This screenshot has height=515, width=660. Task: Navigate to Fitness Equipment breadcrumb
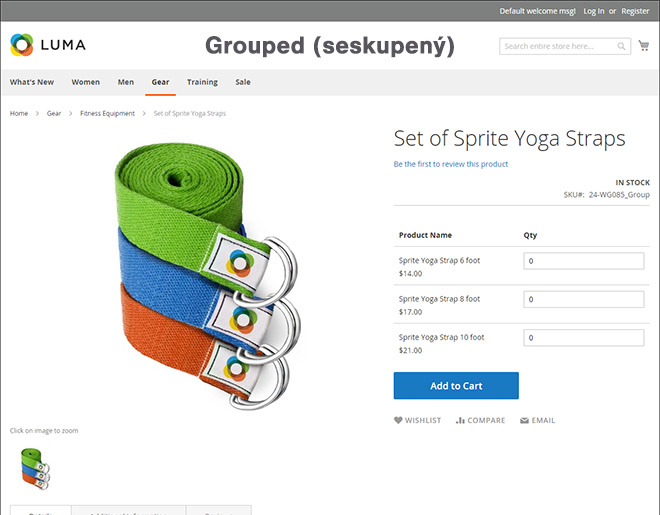[x=107, y=114]
